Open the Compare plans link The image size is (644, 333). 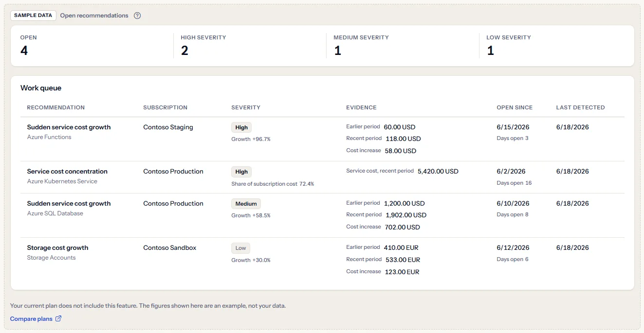(36, 319)
